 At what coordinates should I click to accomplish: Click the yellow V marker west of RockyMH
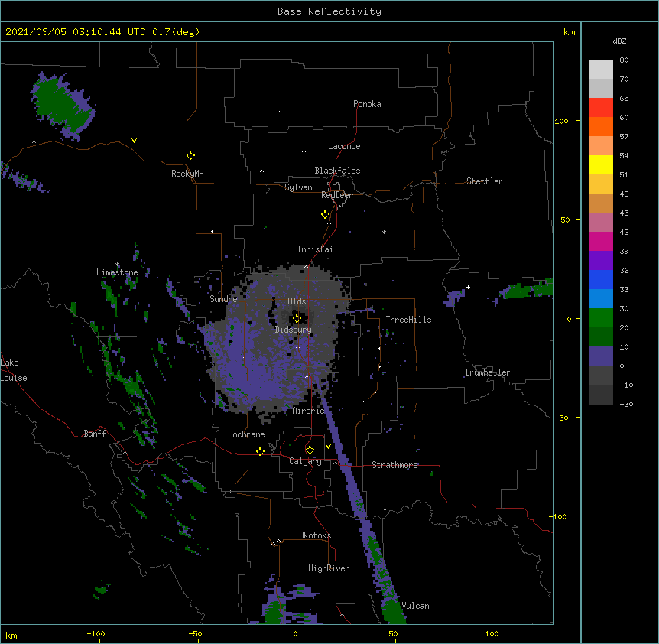coord(134,141)
